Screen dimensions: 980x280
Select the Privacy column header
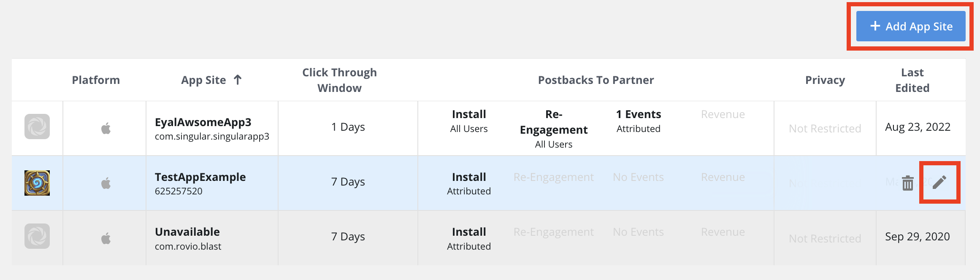click(825, 80)
